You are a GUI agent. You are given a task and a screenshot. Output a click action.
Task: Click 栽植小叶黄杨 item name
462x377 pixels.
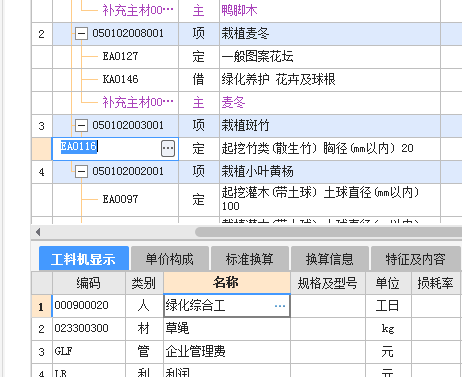pos(258,172)
